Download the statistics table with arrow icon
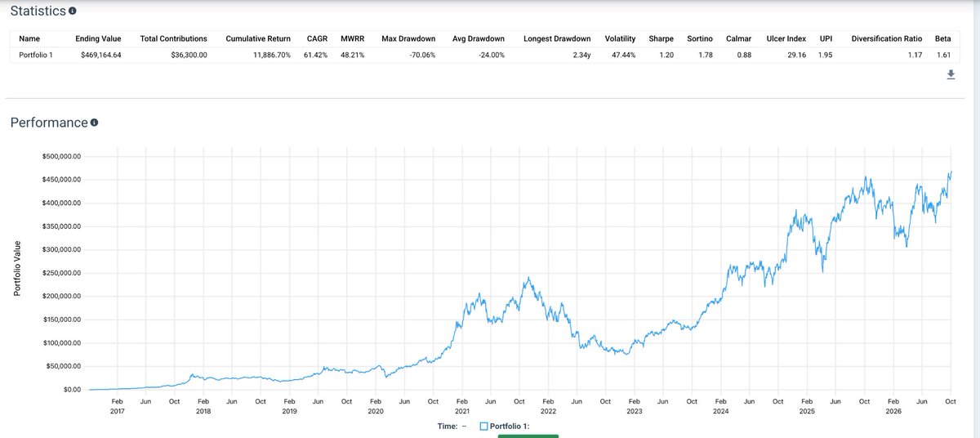This screenshot has width=980, height=438. [951, 75]
